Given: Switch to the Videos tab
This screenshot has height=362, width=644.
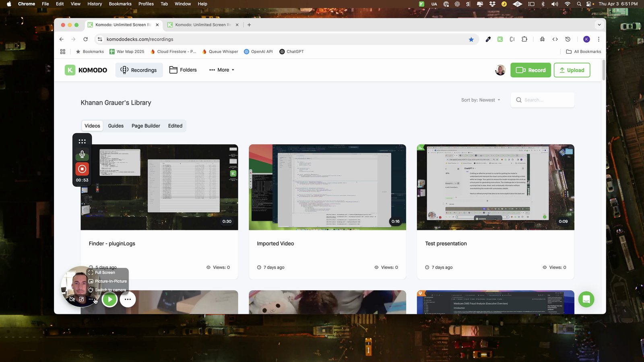Looking at the screenshot, I should tap(92, 126).
